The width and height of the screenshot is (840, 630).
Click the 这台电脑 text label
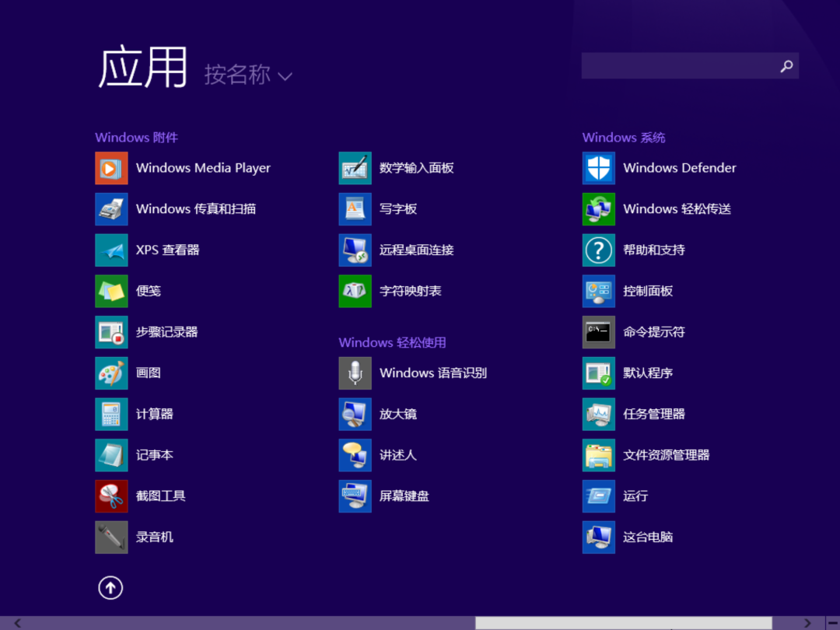pyautogui.click(x=648, y=537)
